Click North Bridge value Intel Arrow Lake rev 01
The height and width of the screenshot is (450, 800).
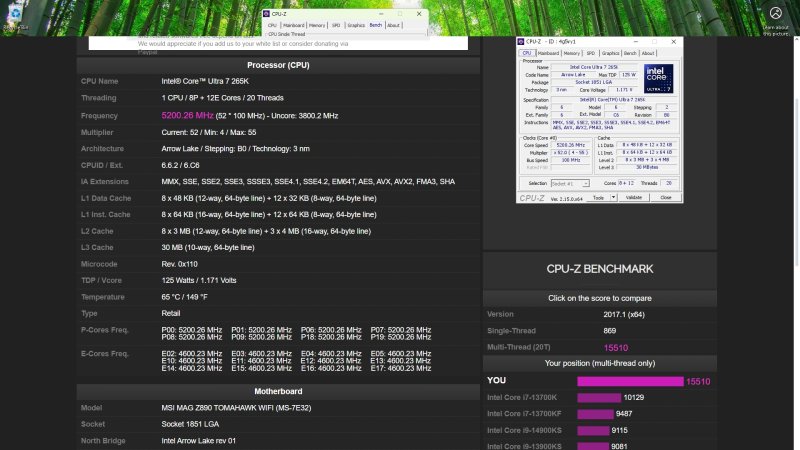[x=198, y=441]
